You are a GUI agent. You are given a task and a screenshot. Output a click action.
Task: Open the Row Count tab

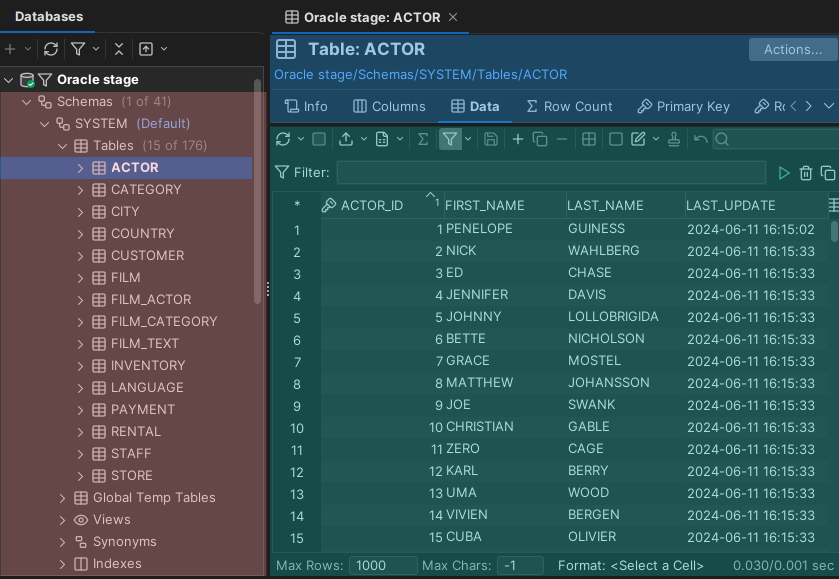click(569, 106)
